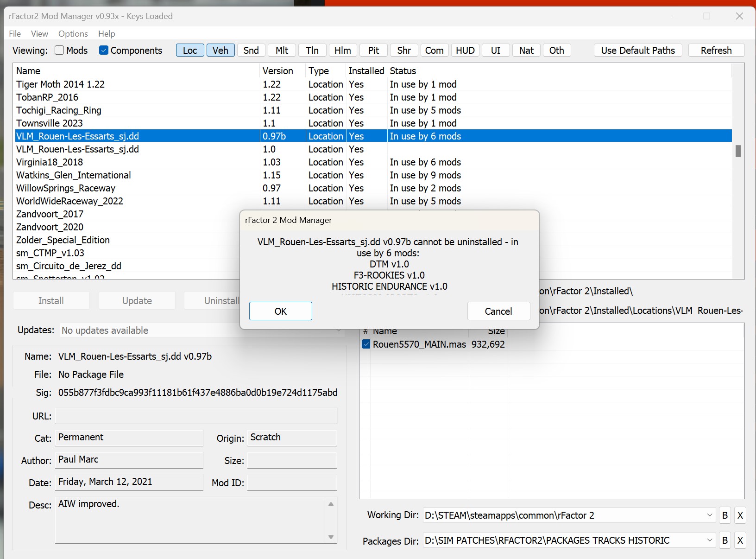Toggle the Loc filter button
The height and width of the screenshot is (559, 756).
tap(190, 50)
